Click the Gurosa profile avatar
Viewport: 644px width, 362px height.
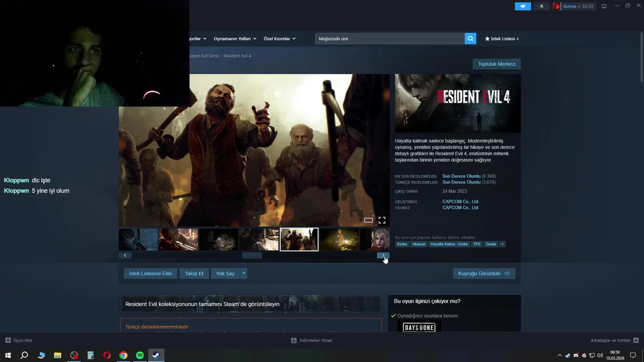point(557,6)
